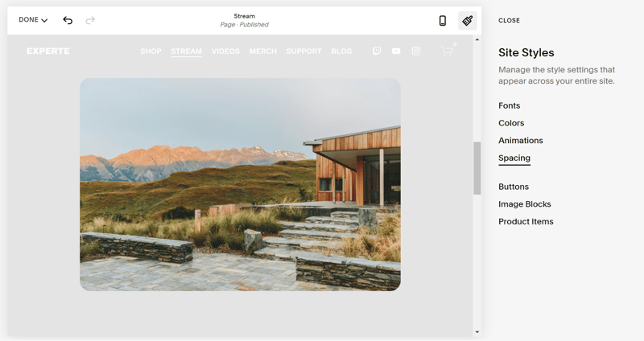644x341 pixels.
Task: Click the undo arrow icon
Action: (68, 20)
